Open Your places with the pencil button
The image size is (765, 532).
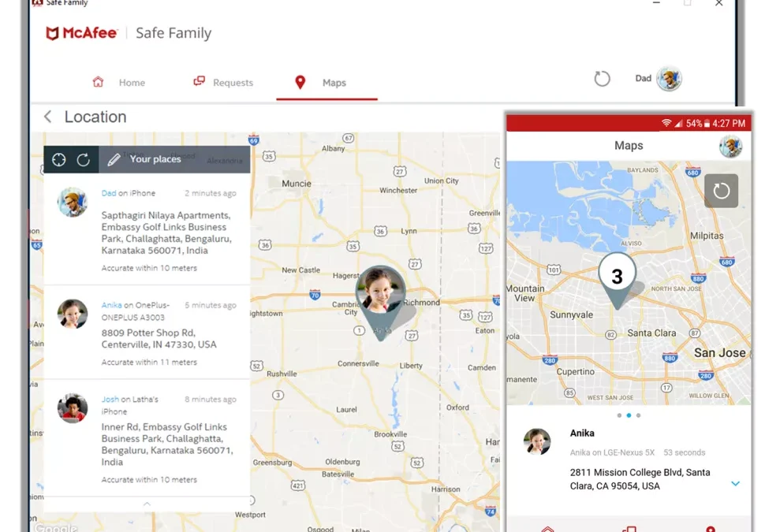pyautogui.click(x=146, y=159)
